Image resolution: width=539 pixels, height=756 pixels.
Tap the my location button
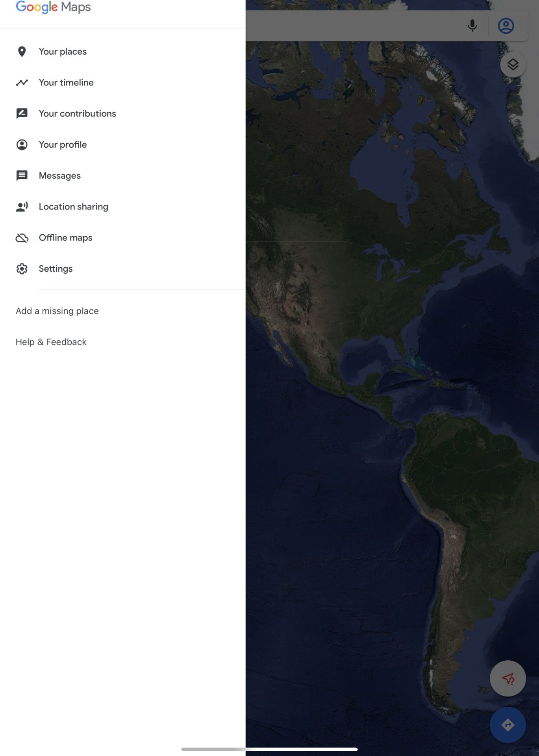pos(508,678)
